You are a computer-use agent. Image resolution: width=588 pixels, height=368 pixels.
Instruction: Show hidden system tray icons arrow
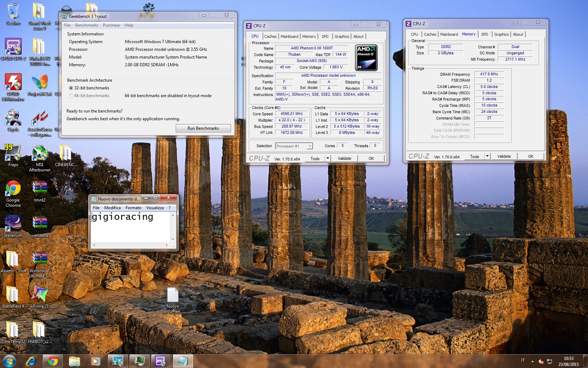pos(532,361)
